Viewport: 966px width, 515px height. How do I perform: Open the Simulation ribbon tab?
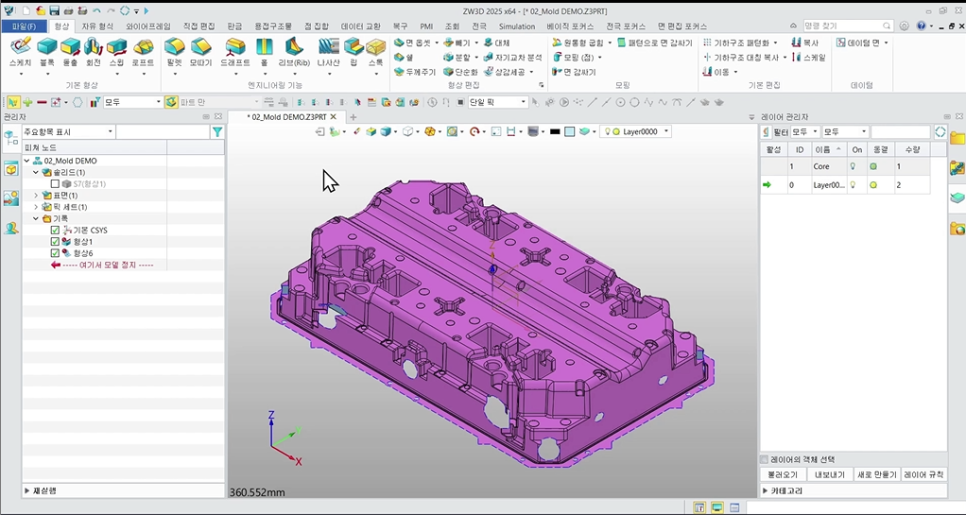click(x=516, y=26)
